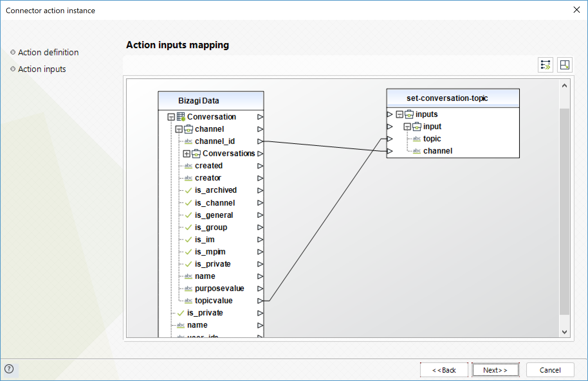
Task: Select the Action inputs step
Action: (x=42, y=69)
